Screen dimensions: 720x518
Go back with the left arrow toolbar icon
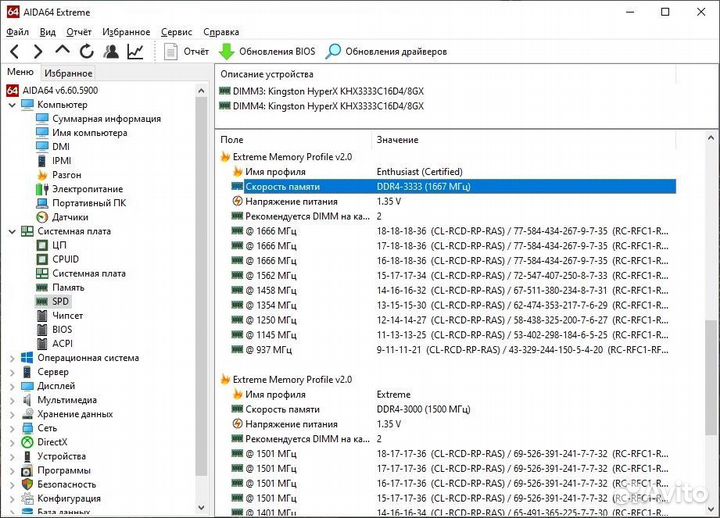point(14,51)
